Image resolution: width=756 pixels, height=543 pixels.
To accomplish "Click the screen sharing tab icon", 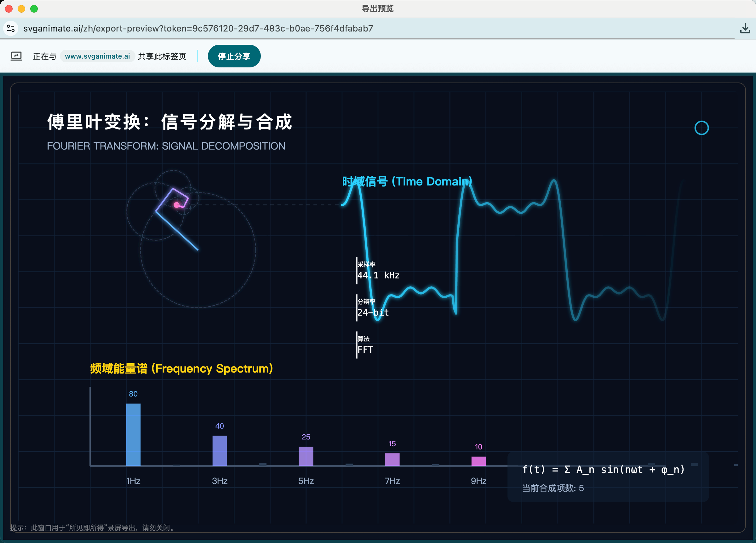I will tap(16, 56).
